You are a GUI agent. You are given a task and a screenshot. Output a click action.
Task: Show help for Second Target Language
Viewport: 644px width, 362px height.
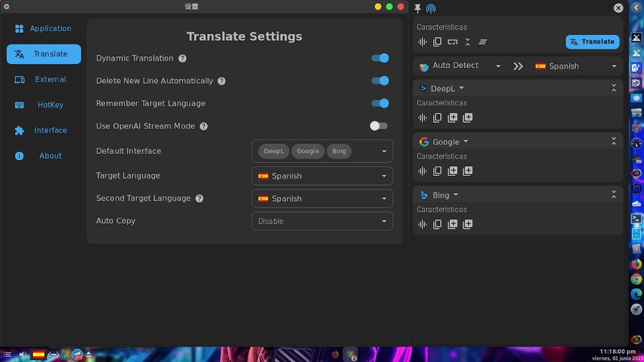[199, 198]
